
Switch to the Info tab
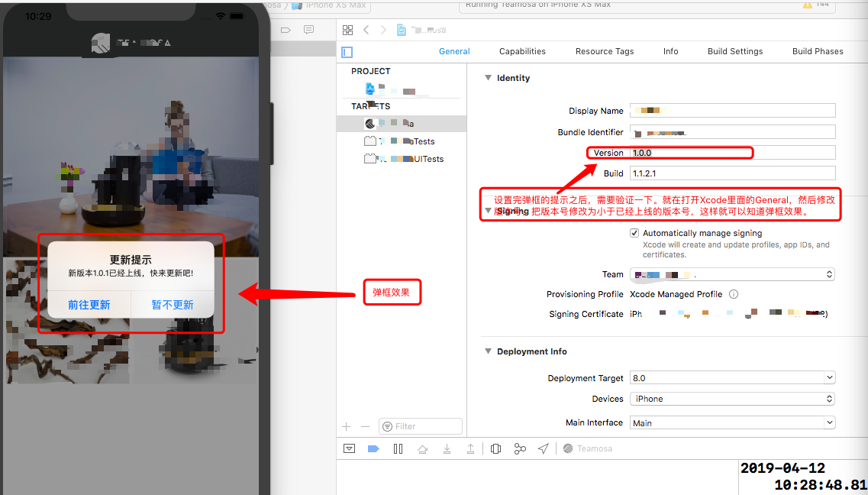point(671,51)
